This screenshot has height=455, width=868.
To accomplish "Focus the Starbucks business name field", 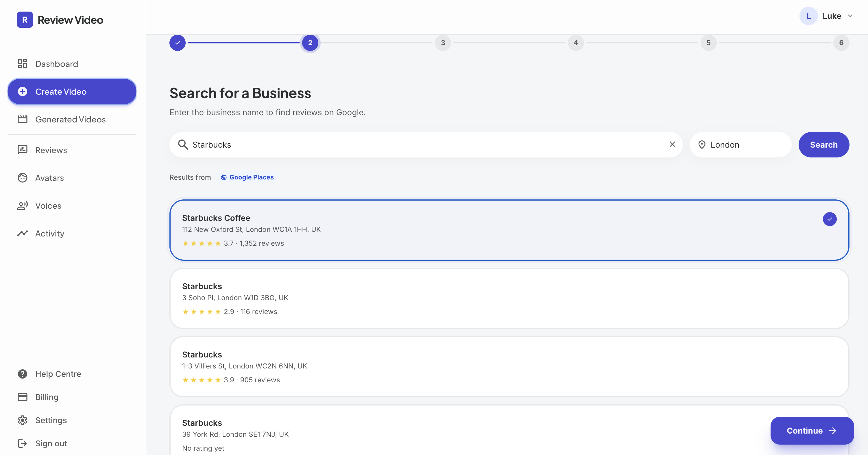I will pyautogui.click(x=426, y=144).
